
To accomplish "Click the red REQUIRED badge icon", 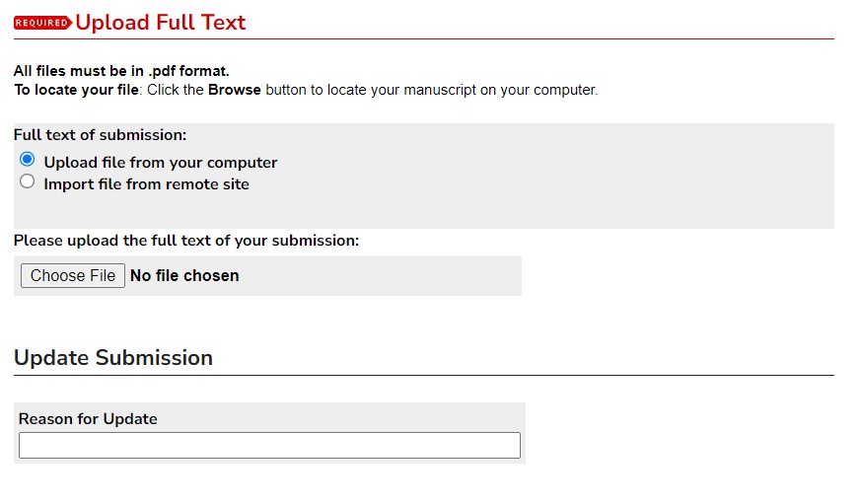I will click(x=42, y=23).
